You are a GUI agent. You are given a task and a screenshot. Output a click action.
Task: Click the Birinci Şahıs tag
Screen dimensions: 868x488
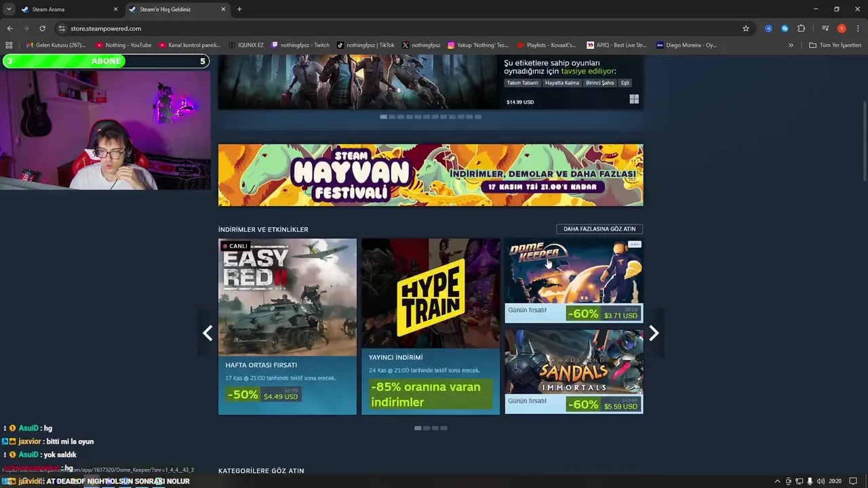[x=600, y=83]
